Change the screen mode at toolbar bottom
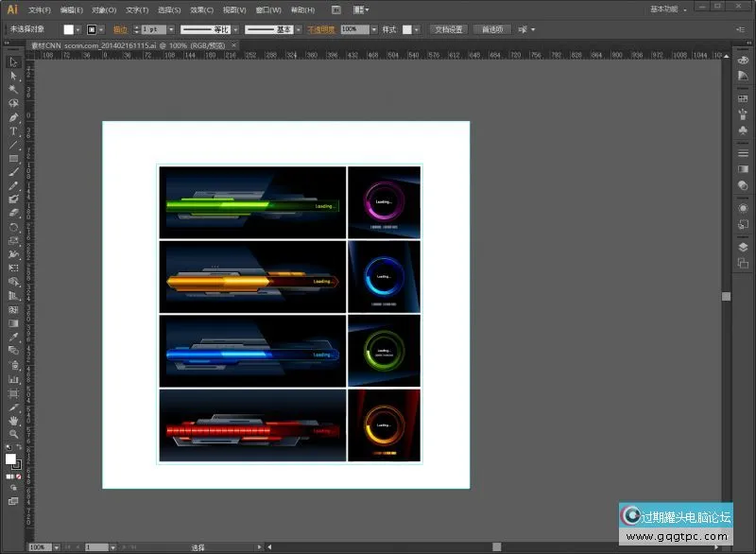This screenshot has width=756, height=554. click(13, 501)
